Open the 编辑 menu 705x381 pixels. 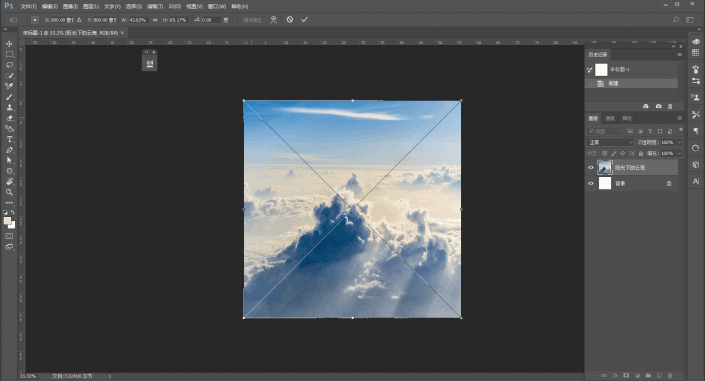(x=49, y=6)
